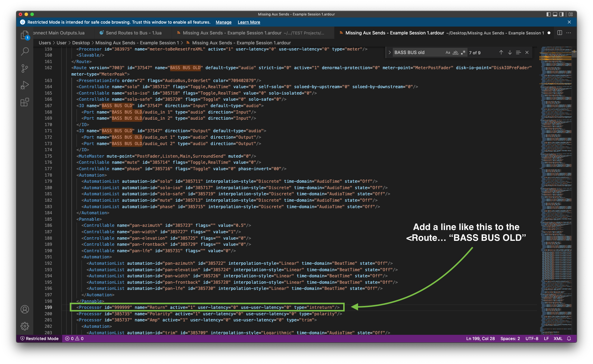Open the Manage gear menu

[25, 326]
